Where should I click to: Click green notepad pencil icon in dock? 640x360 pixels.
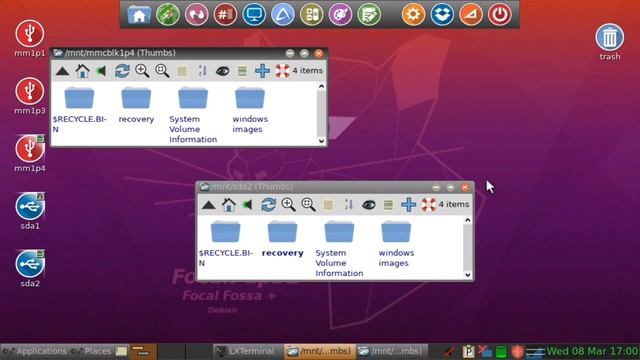(369, 15)
